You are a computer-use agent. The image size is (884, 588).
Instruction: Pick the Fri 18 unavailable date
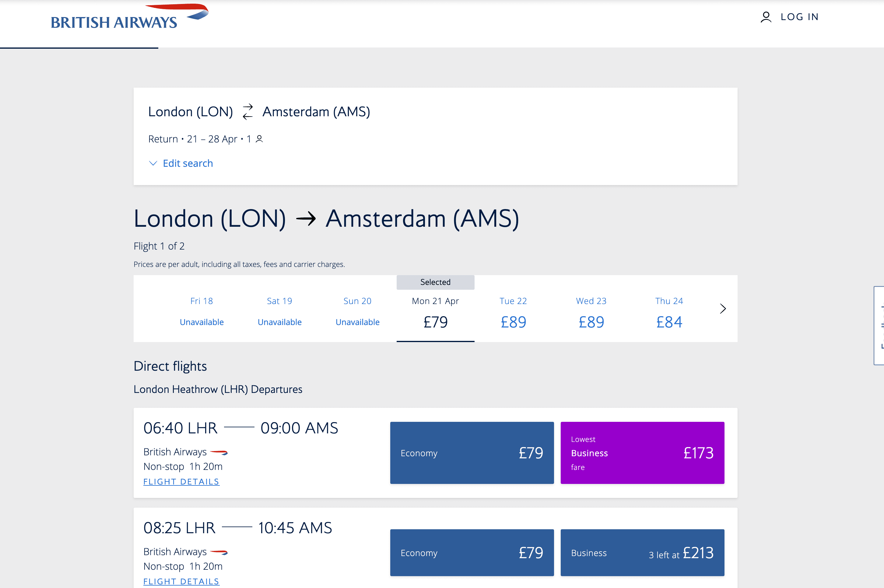pyautogui.click(x=202, y=311)
